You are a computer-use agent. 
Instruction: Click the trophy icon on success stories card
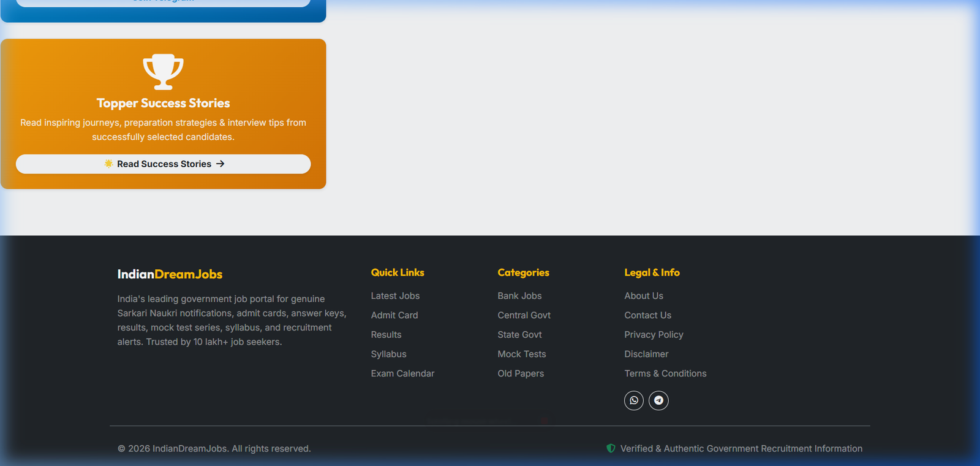point(163,72)
